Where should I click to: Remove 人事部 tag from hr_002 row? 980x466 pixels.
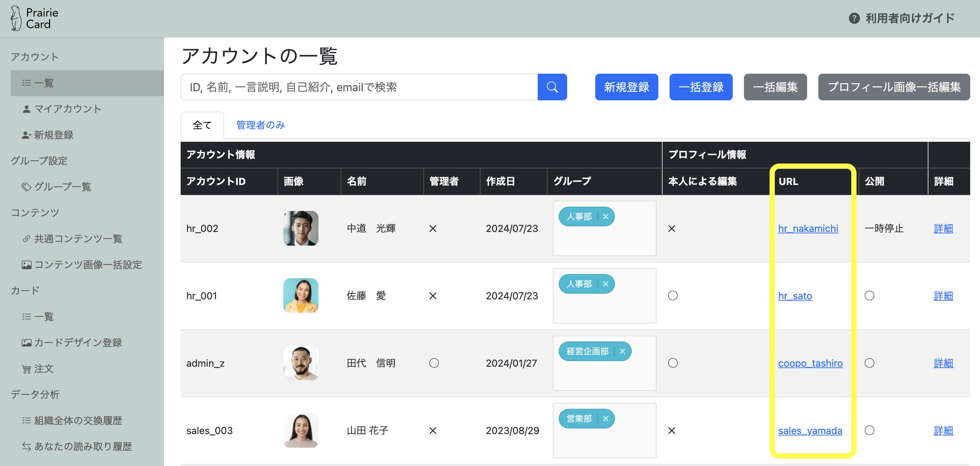click(x=606, y=217)
